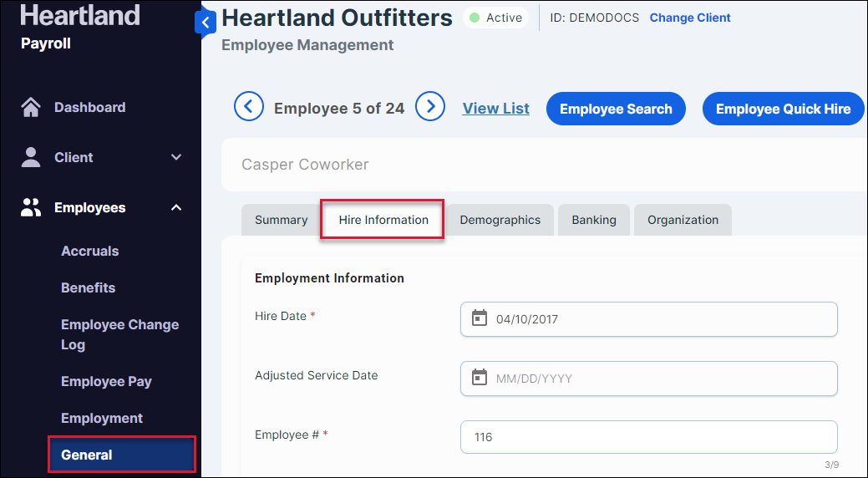Open Accruals under Employees
Image resolution: width=868 pixels, height=478 pixels.
(89, 251)
